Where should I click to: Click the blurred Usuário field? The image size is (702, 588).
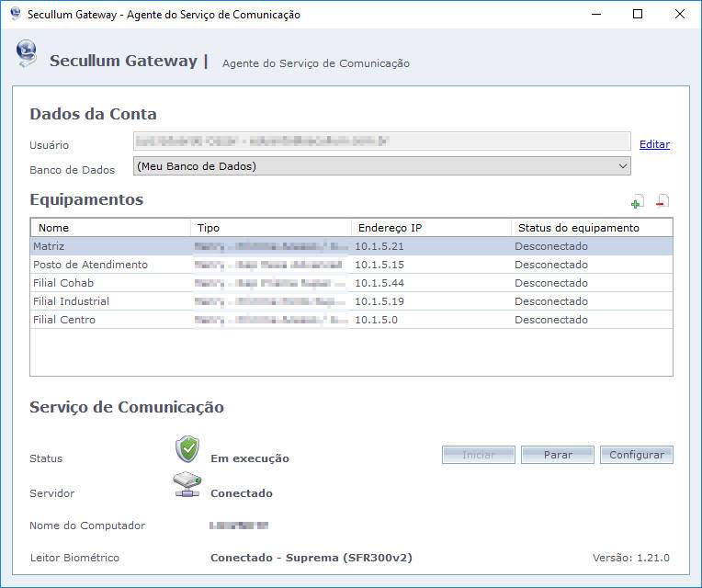(382, 141)
